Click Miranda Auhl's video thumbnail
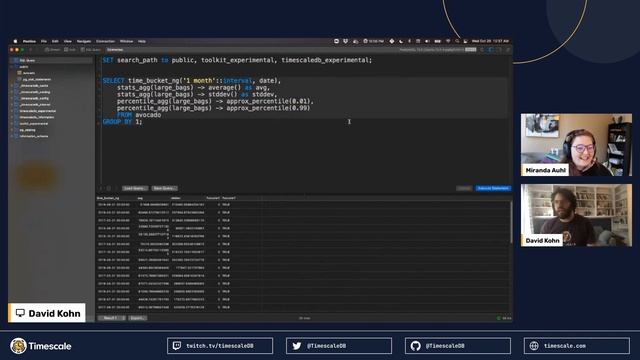 576,145
